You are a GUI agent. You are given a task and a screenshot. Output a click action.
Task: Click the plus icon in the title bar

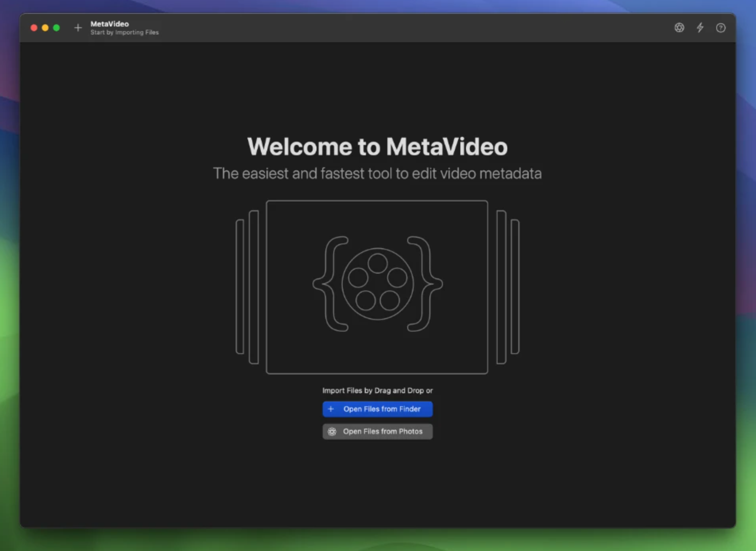(78, 28)
